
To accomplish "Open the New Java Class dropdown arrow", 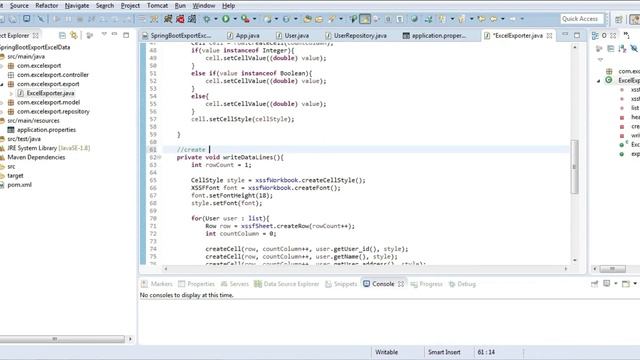I will click(296, 19).
